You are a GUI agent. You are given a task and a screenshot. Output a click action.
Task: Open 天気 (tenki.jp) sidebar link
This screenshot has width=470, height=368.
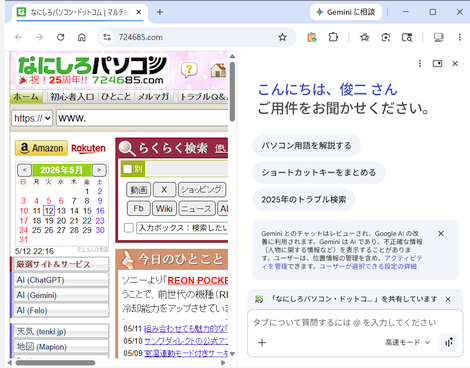[61, 332]
